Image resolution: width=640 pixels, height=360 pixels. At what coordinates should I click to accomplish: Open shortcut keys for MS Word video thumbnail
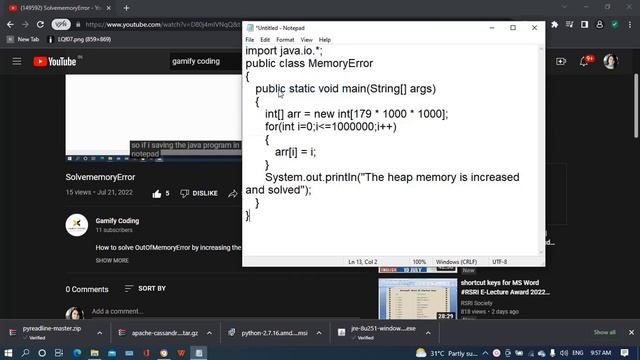coord(418,299)
